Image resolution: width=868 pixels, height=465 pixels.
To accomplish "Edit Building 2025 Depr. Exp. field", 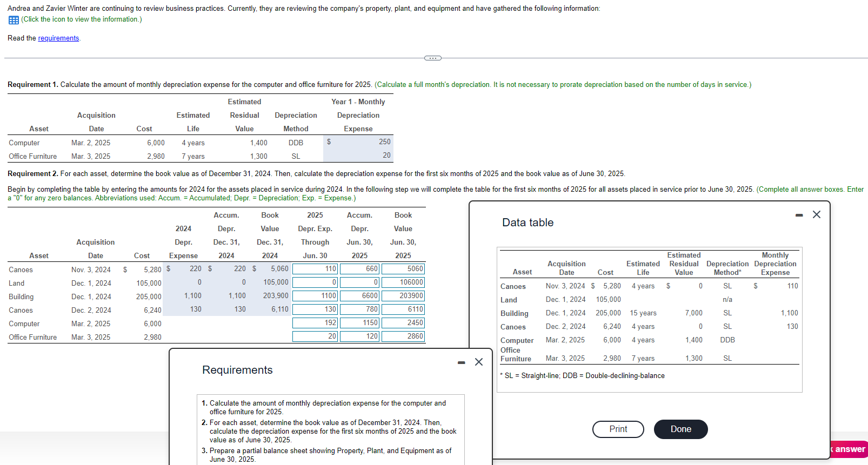I will (x=315, y=296).
